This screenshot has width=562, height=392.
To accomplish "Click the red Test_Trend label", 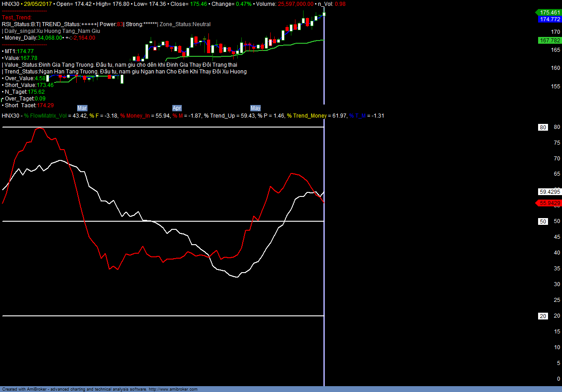I will (17, 18).
